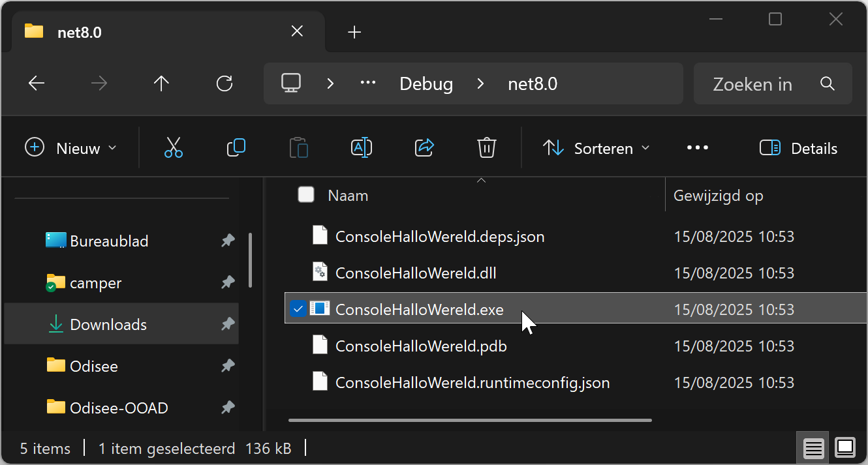The height and width of the screenshot is (465, 868).
Task: Click the Share icon in toolbar
Action: tap(425, 148)
